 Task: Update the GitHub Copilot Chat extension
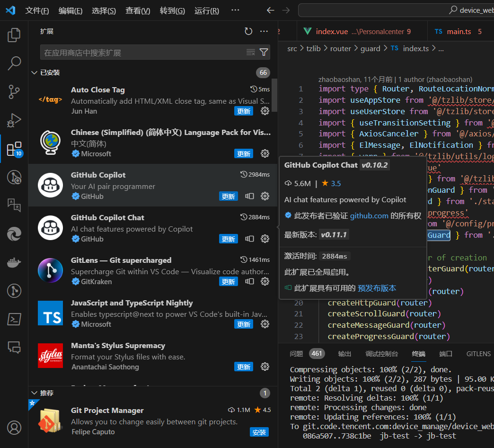[x=229, y=239]
